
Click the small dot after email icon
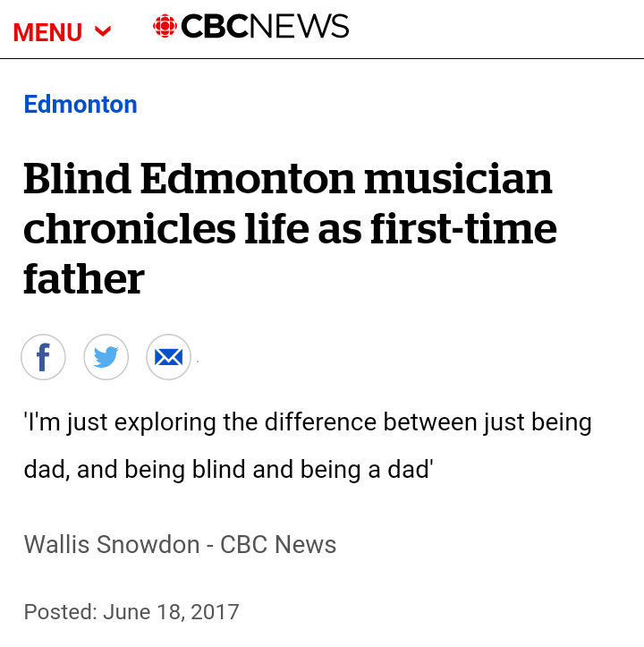pos(198,362)
